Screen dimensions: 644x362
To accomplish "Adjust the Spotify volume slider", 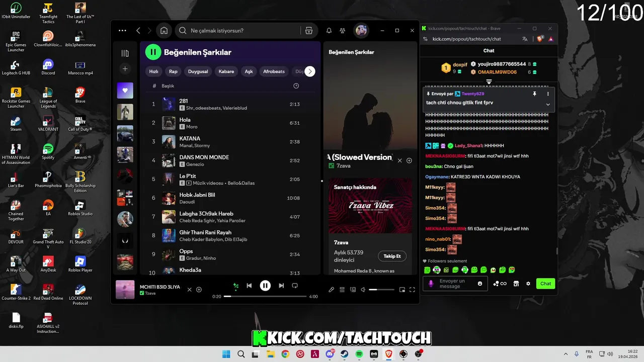I will point(381,290).
